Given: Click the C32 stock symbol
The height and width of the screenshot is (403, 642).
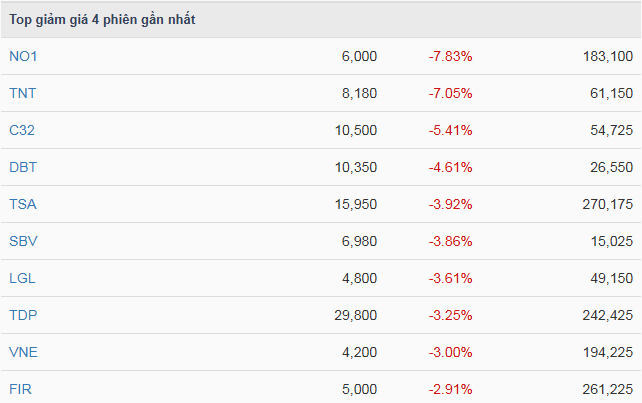Looking at the screenshot, I should tap(23, 131).
